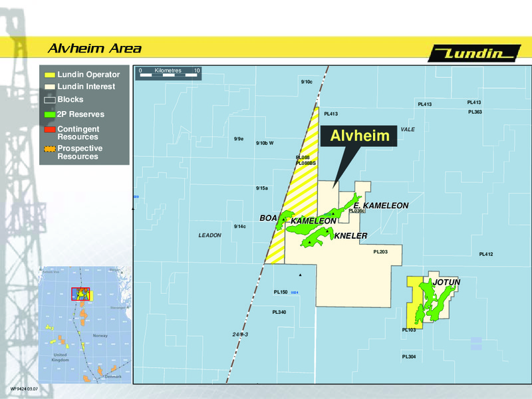Click the 'PL150' licence label
The width and height of the screenshot is (532, 399).
point(281,292)
